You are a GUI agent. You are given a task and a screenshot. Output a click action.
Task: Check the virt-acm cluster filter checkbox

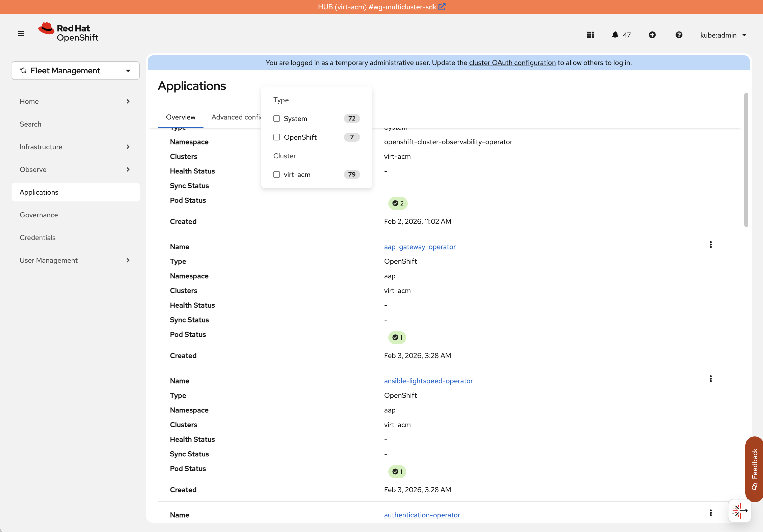click(x=277, y=174)
